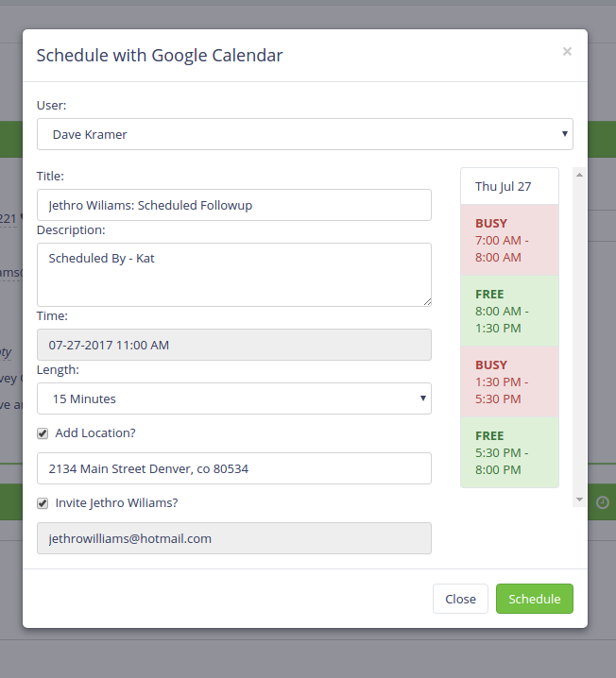Select the BUSY 7:00 AM - 8:00 AM slot
The image size is (616, 678).
pyautogui.click(x=509, y=240)
